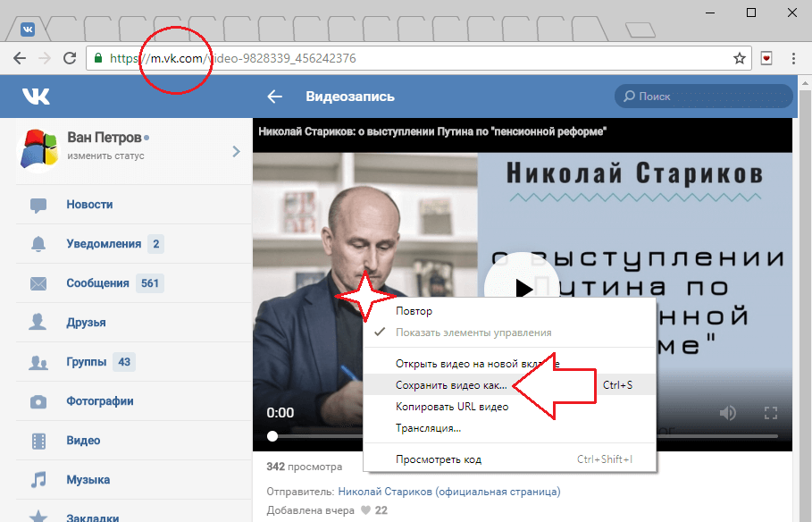The image size is (812, 522).
Task: Expand profile using the chevron arrow
Action: (x=236, y=151)
